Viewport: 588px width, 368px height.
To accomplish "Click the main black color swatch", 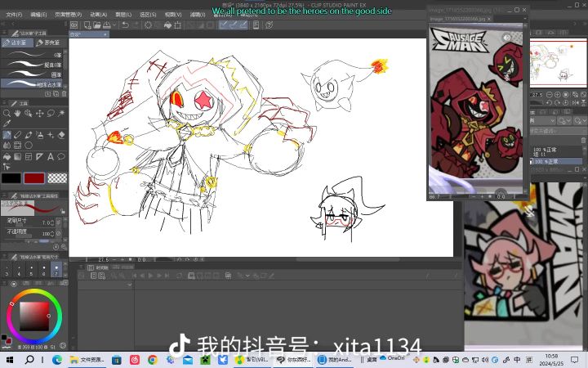I will [11, 178].
